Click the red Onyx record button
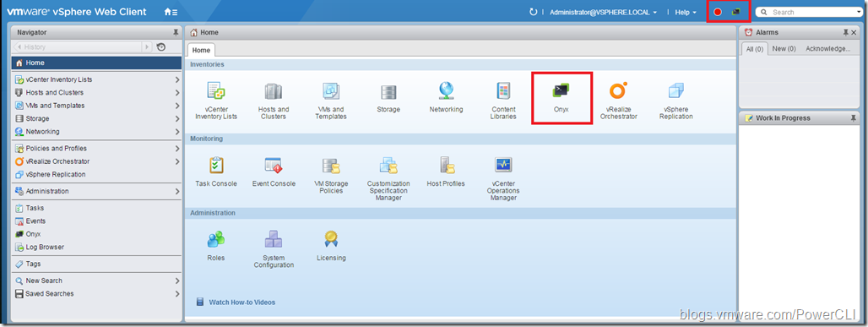The height and width of the screenshot is (327, 868). click(x=718, y=12)
